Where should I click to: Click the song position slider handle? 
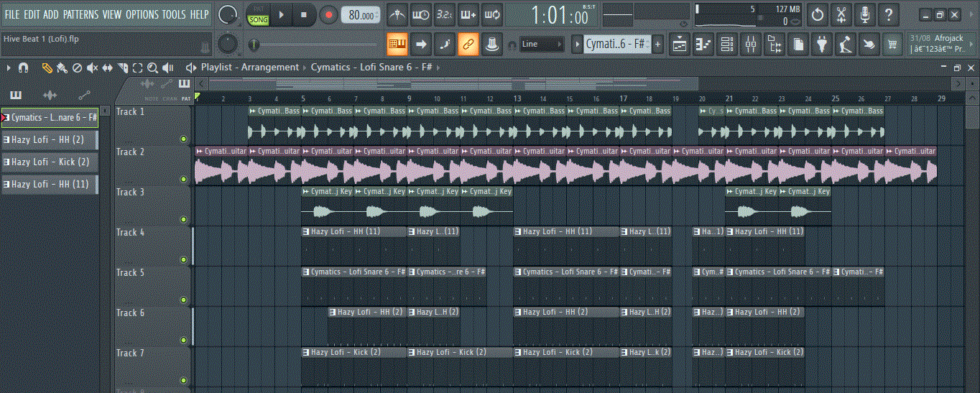click(254, 45)
